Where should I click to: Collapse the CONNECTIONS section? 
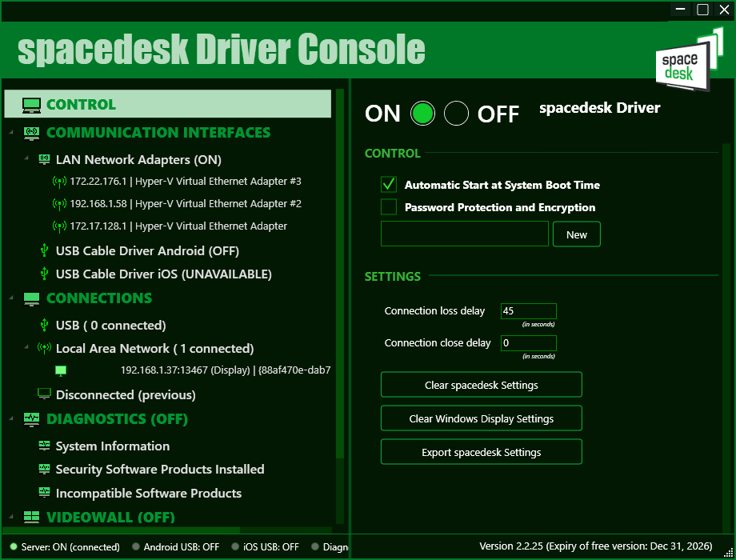click(x=11, y=298)
